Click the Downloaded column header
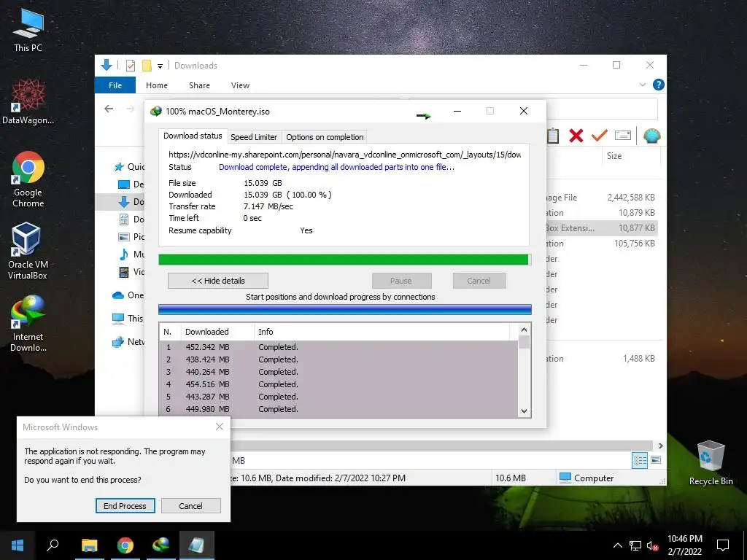The height and width of the screenshot is (560, 747). click(x=217, y=332)
